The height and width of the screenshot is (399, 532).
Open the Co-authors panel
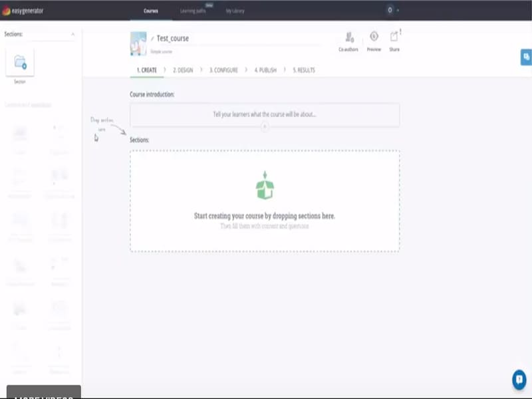point(348,39)
